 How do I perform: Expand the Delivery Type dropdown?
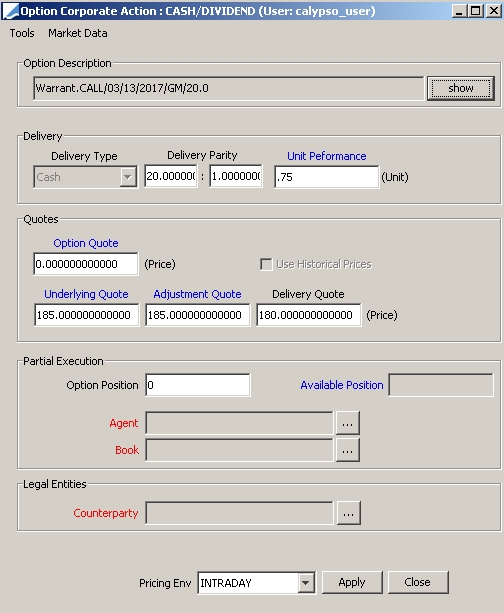tap(127, 177)
